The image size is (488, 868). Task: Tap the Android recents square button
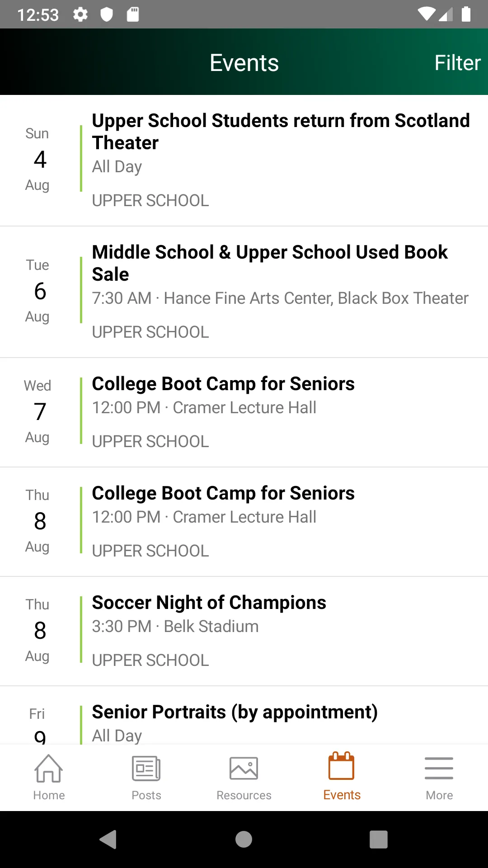coord(379,840)
